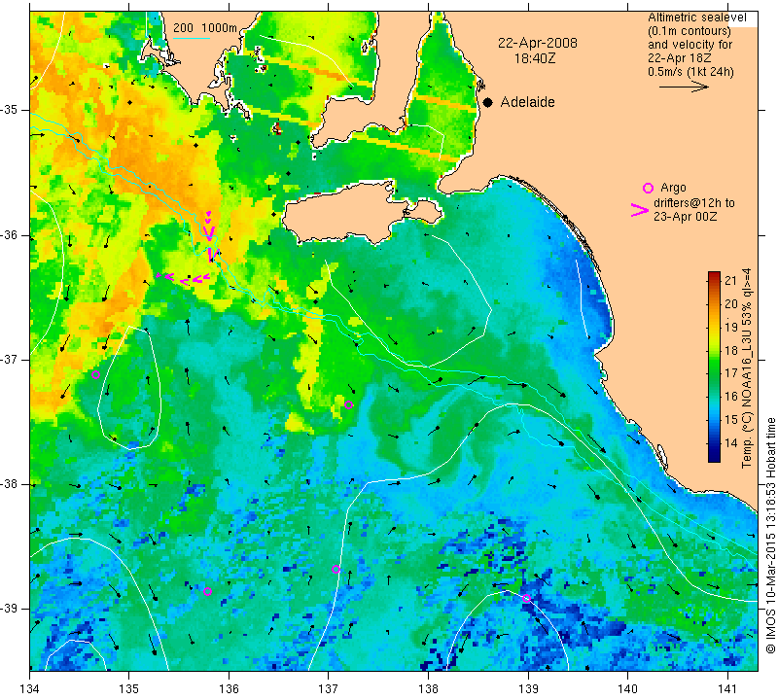
Task: Click the latitude tick label -35
Action: point(9,110)
